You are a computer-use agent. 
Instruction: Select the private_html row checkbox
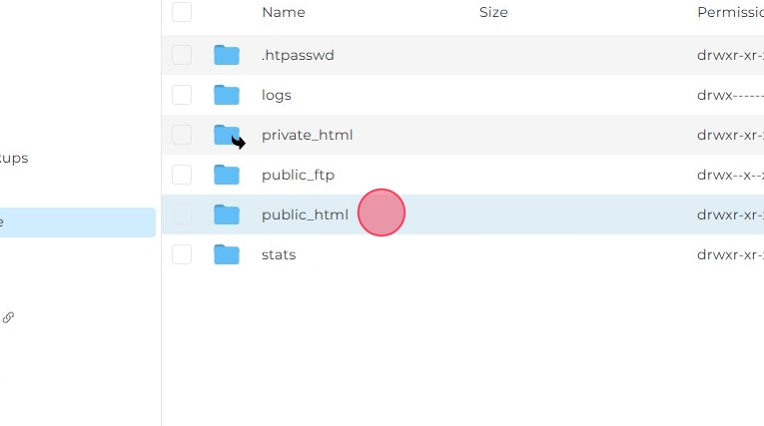click(181, 135)
